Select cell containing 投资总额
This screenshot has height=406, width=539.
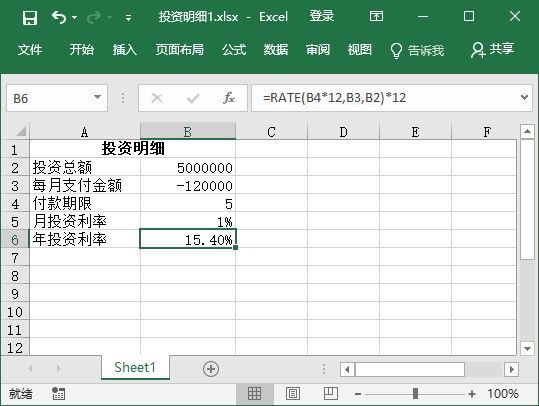pos(85,167)
